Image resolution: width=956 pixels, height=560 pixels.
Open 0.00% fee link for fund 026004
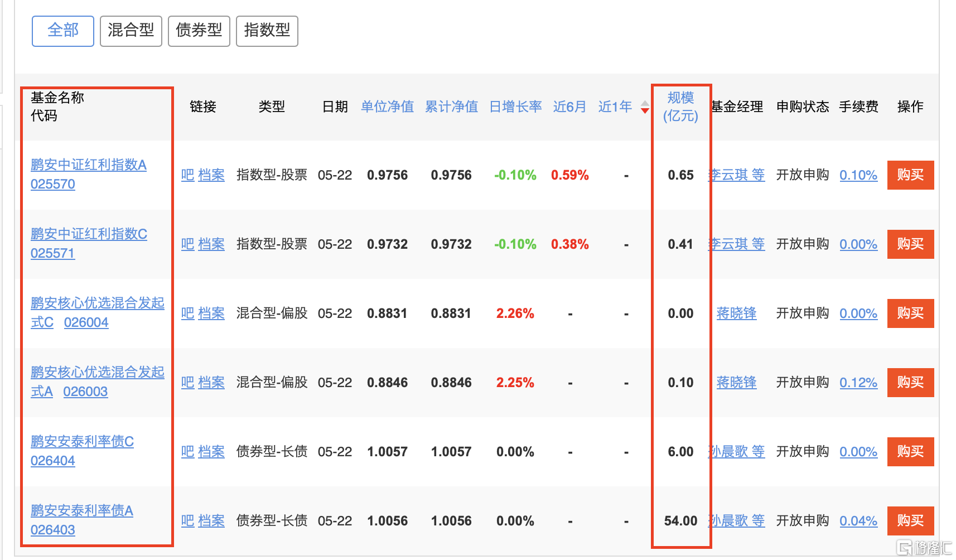[x=859, y=313]
